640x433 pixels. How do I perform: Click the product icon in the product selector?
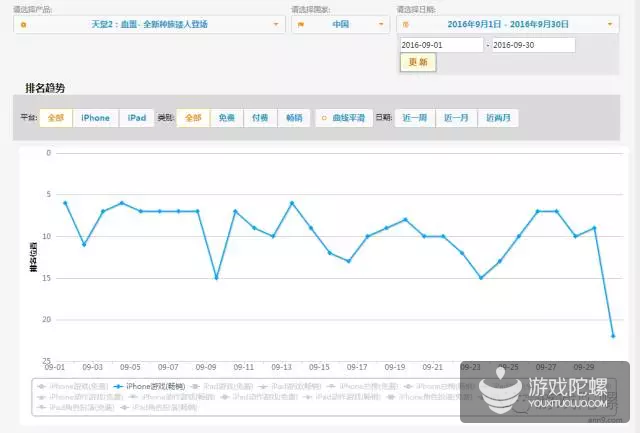point(24,25)
